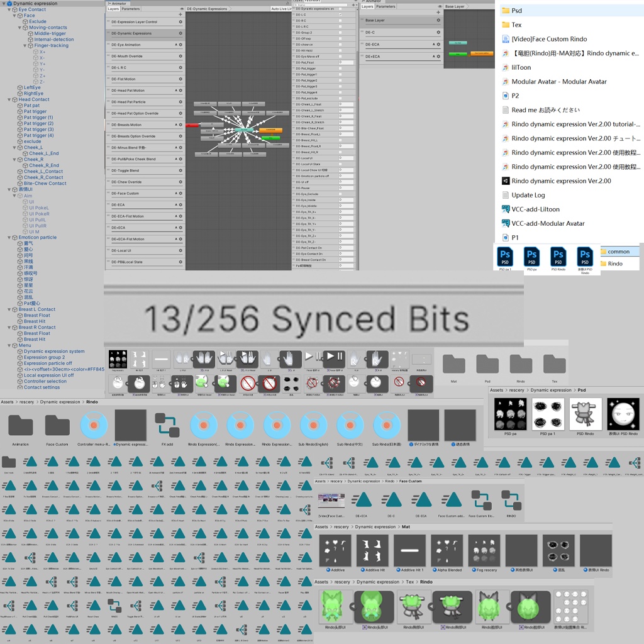Open the PSD pa 1 Photoshop file
The width and height of the screenshot is (644, 644).
pyautogui.click(x=505, y=257)
